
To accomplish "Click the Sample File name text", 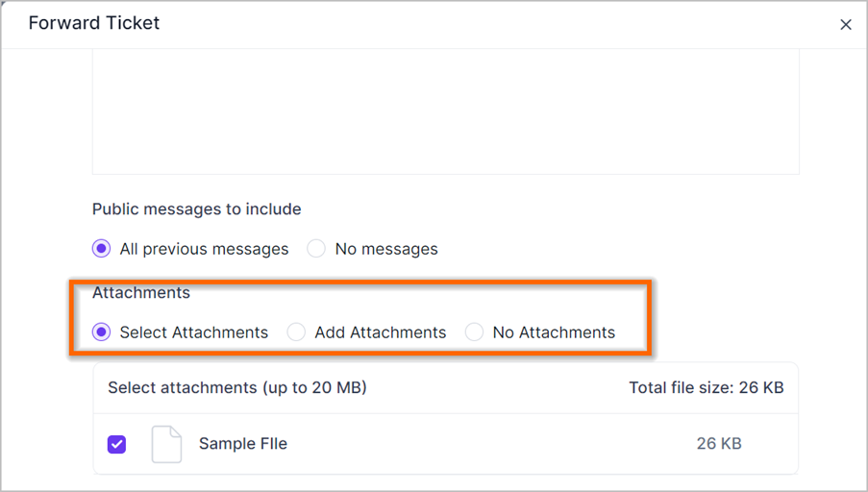I will coord(242,444).
